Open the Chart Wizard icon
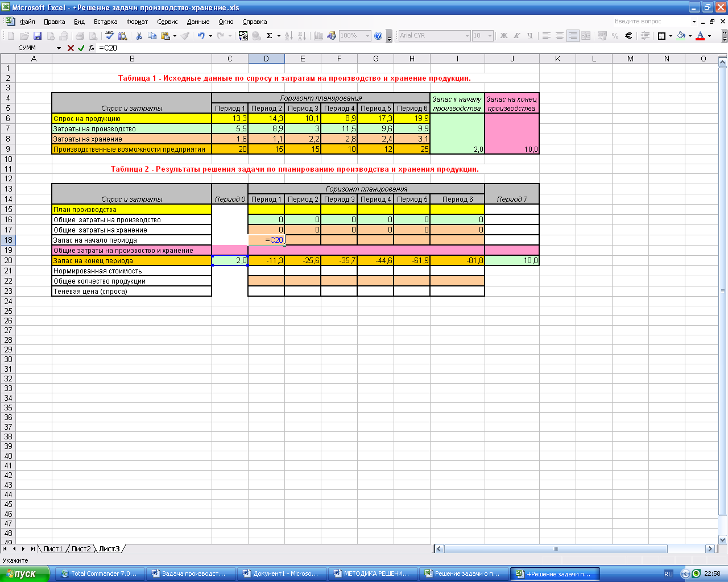This screenshot has width=728, height=582. tap(318, 36)
